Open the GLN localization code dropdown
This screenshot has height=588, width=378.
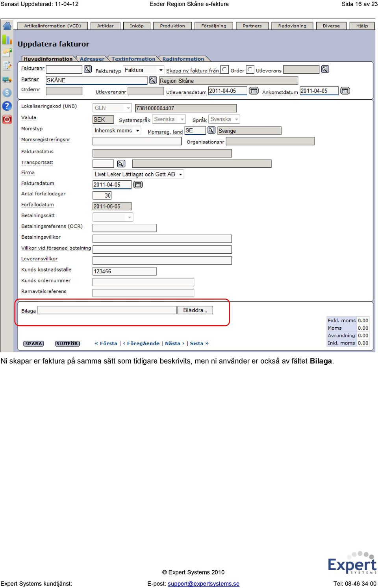[x=112, y=108]
